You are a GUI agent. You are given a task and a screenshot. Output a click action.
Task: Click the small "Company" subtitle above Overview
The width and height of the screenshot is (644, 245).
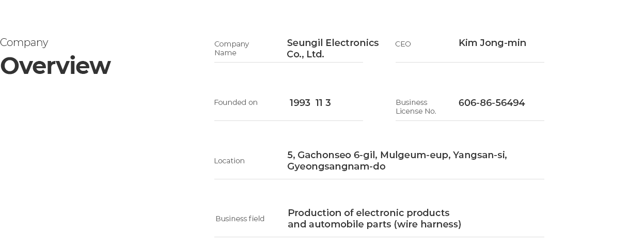24,42
